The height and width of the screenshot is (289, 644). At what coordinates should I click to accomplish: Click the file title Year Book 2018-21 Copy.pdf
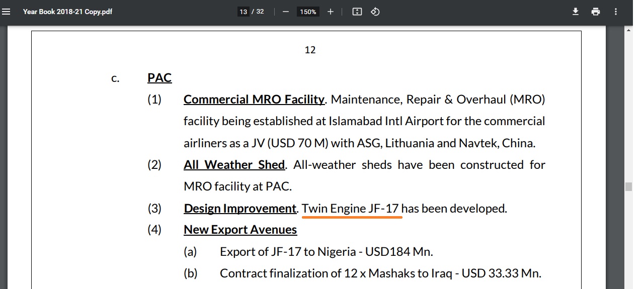pyautogui.click(x=67, y=12)
